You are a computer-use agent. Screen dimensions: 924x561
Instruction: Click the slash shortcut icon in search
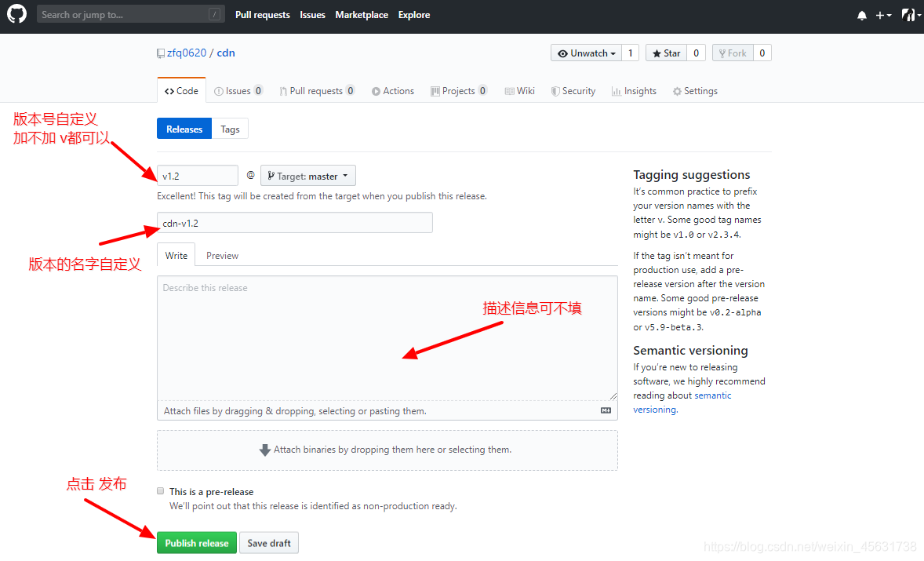214,14
